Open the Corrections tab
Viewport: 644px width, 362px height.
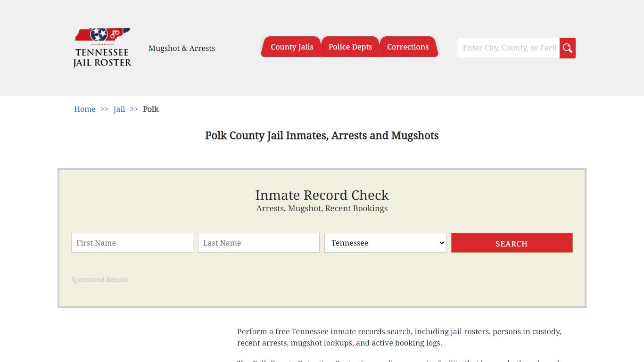pos(408,47)
